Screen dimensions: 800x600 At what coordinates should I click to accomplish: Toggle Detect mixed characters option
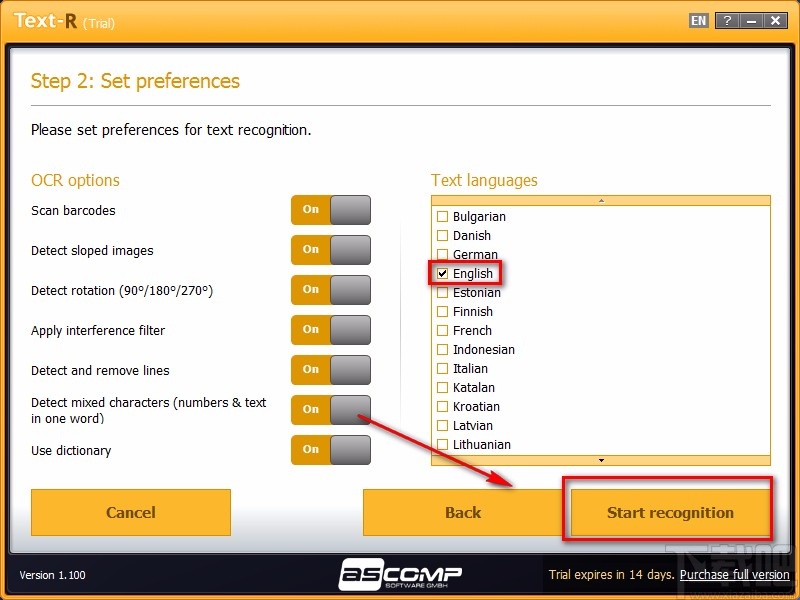click(331, 410)
